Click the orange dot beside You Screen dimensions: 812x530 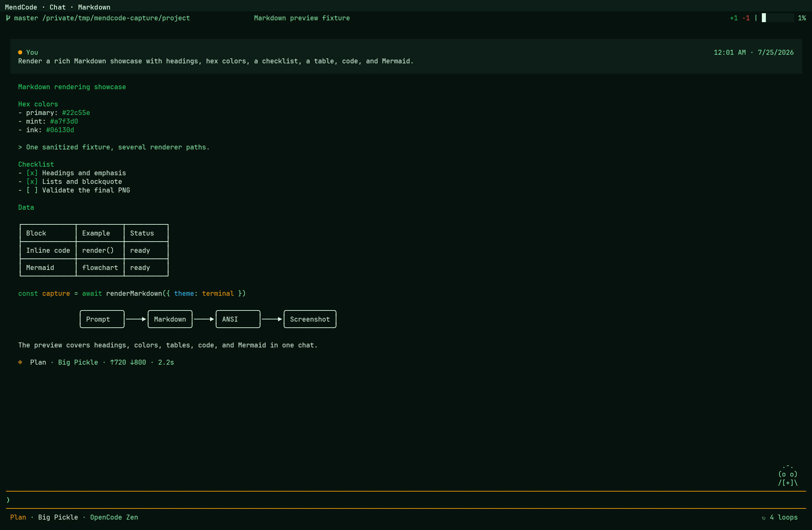coord(20,52)
